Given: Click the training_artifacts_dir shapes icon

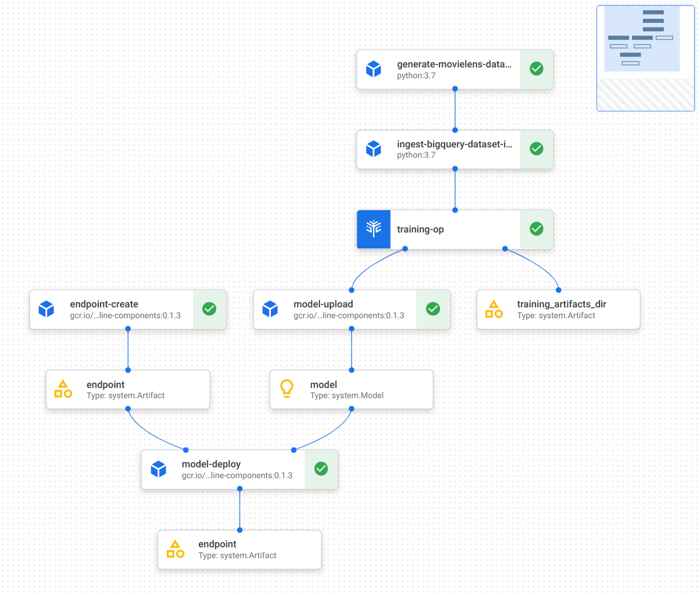Looking at the screenshot, I should (x=494, y=309).
